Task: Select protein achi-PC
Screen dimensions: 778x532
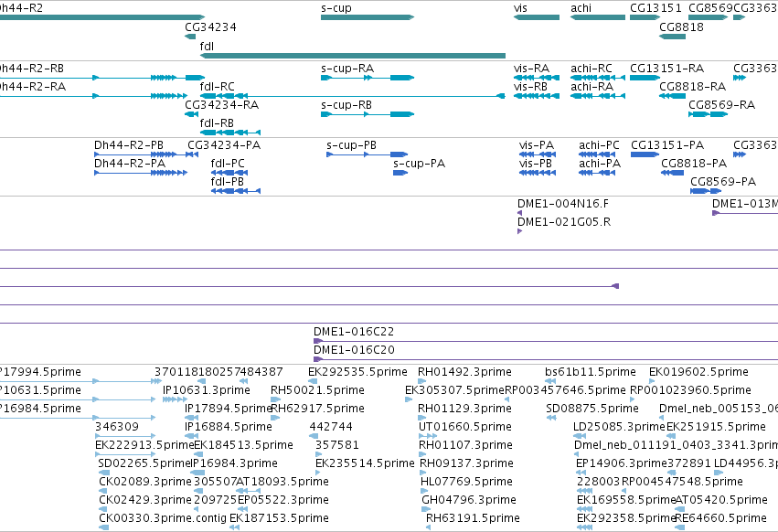Action: [597, 154]
